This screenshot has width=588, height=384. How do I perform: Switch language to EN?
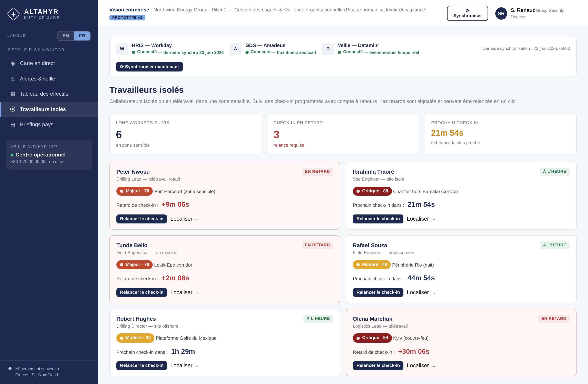pos(66,36)
